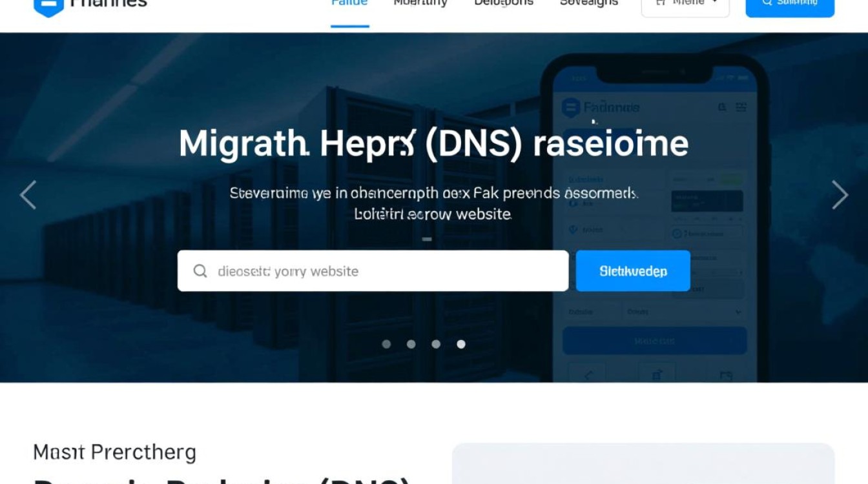Open the second item in the top navigation
Image resolution: width=868 pixels, height=484 pixels.
click(x=420, y=4)
